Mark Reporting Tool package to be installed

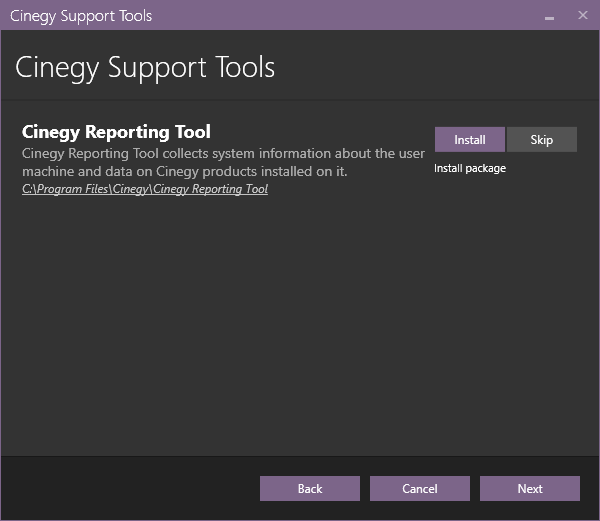pyautogui.click(x=470, y=140)
